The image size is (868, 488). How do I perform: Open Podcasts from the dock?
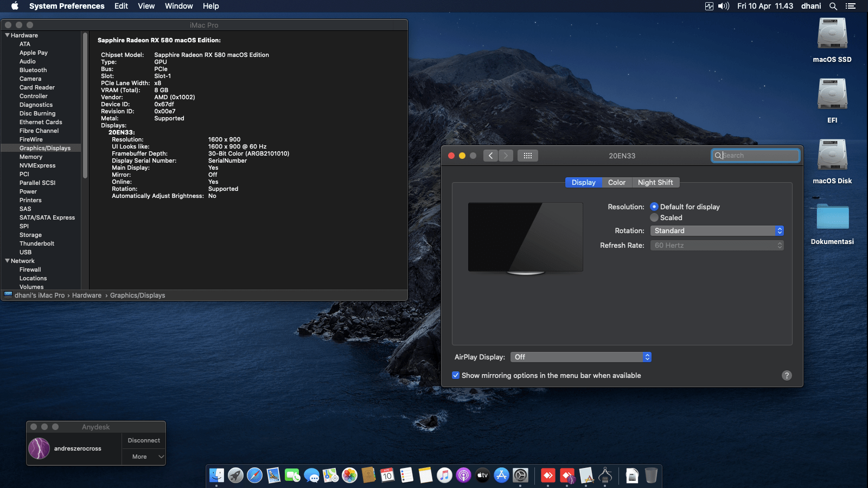click(x=463, y=476)
